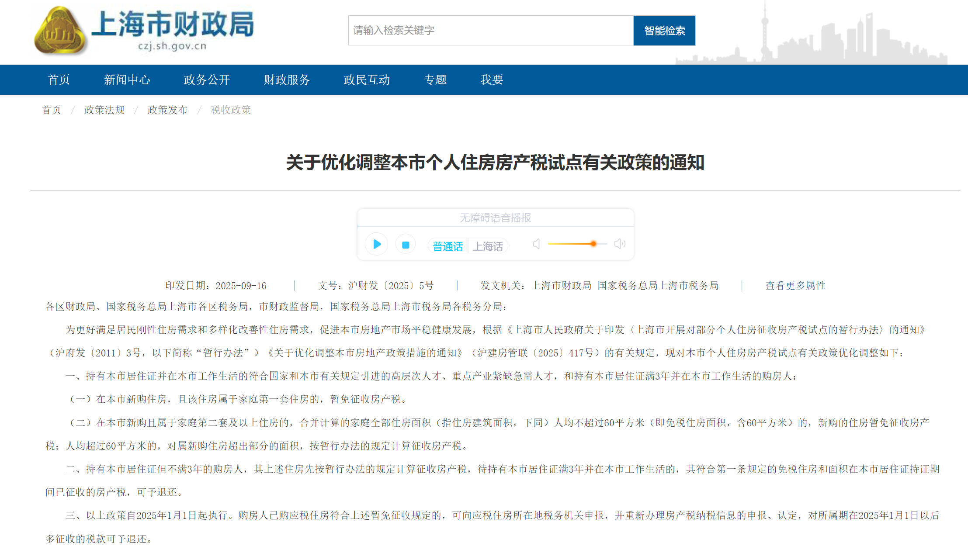The width and height of the screenshot is (968, 560).
Task: Click the Shanghai Finance Bureau gold emblem logo
Action: tap(60, 31)
